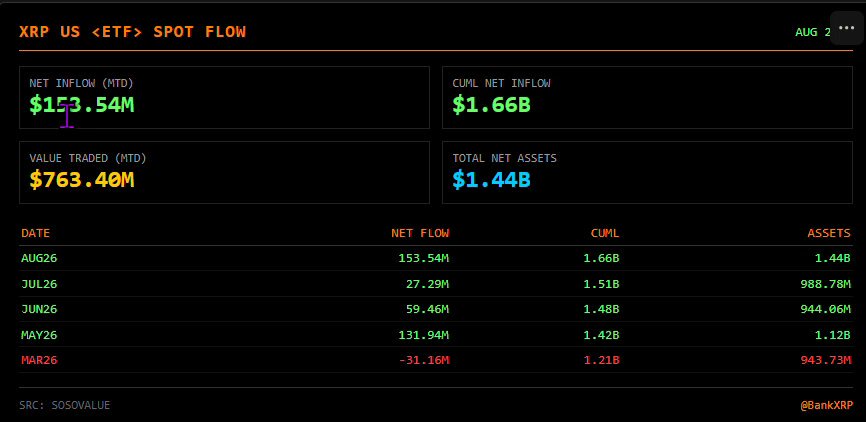
Task: Click the 59.46M net flow cell
Action: click(427, 309)
